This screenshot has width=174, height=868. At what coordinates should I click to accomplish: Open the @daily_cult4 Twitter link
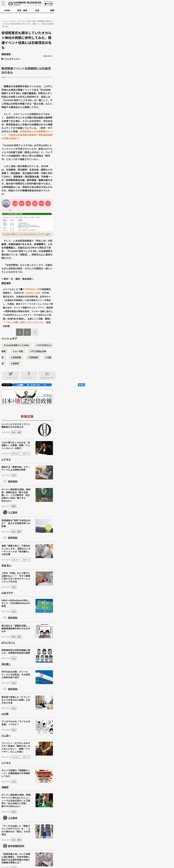click(33, 293)
